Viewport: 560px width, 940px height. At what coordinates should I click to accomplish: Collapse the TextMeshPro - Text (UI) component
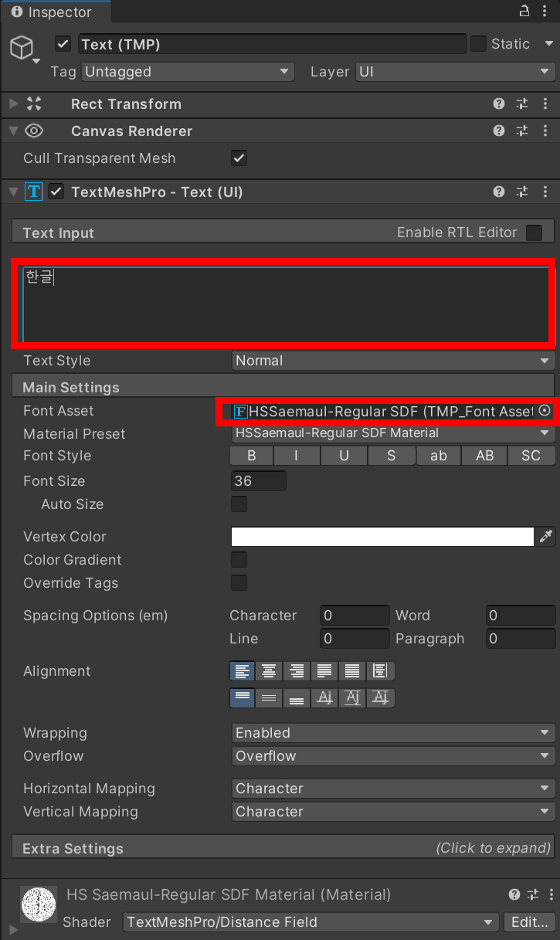coord(13,192)
